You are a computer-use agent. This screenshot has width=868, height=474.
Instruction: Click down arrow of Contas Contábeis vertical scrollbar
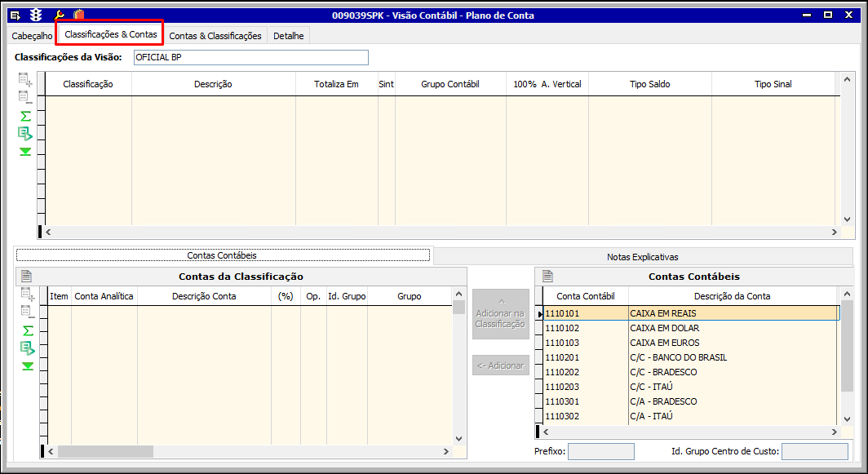tap(845, 418)
